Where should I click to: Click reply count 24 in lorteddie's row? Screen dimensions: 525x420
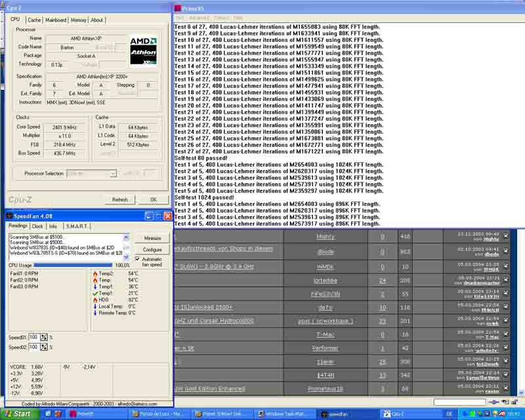(383, 280)
